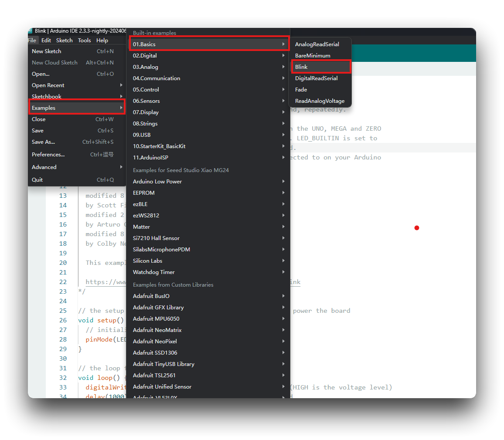
Task: Expand the 02.Digital examples category
Action: point(208,56)
